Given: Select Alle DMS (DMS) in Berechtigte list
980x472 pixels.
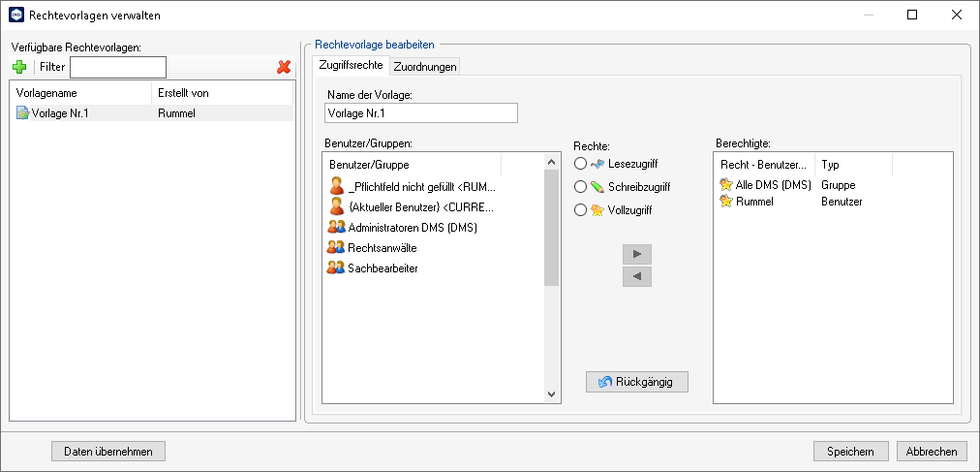Looking at the screenshot, I should click(774, 184).
